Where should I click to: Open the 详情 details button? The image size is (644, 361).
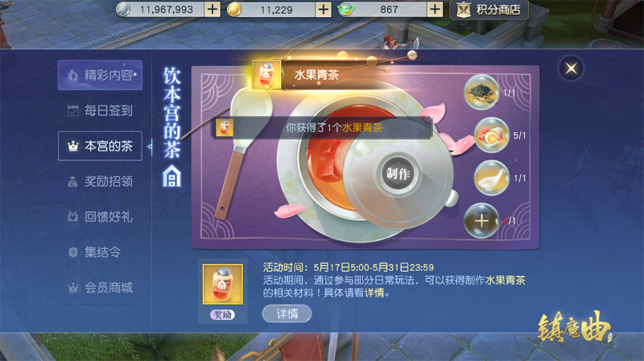(x=287, y=314)
